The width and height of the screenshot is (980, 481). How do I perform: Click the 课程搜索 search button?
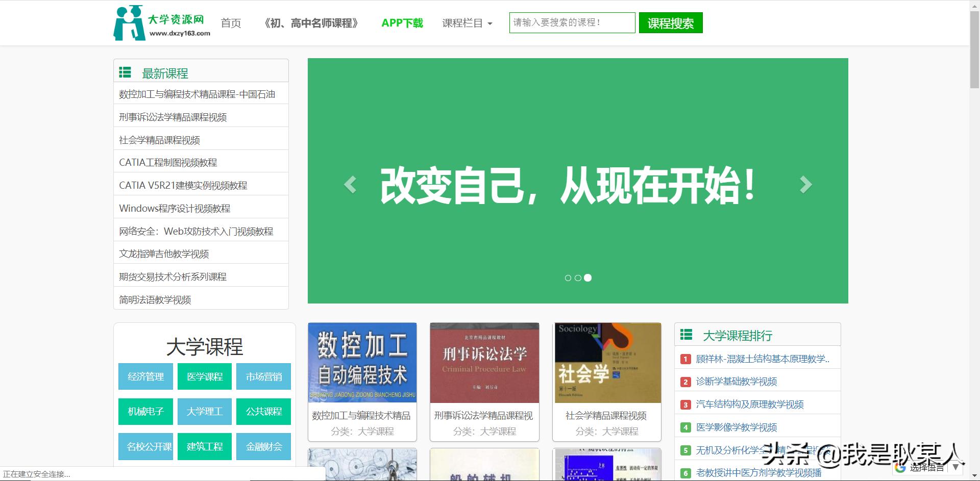670,22
